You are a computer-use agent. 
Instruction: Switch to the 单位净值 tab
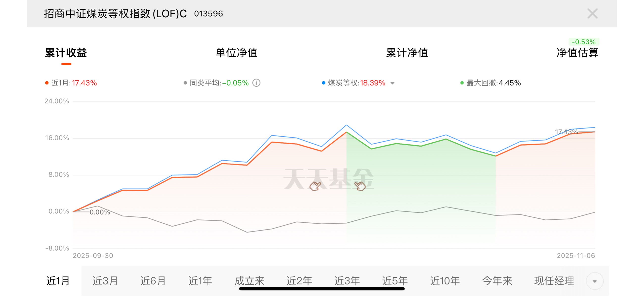236,53
